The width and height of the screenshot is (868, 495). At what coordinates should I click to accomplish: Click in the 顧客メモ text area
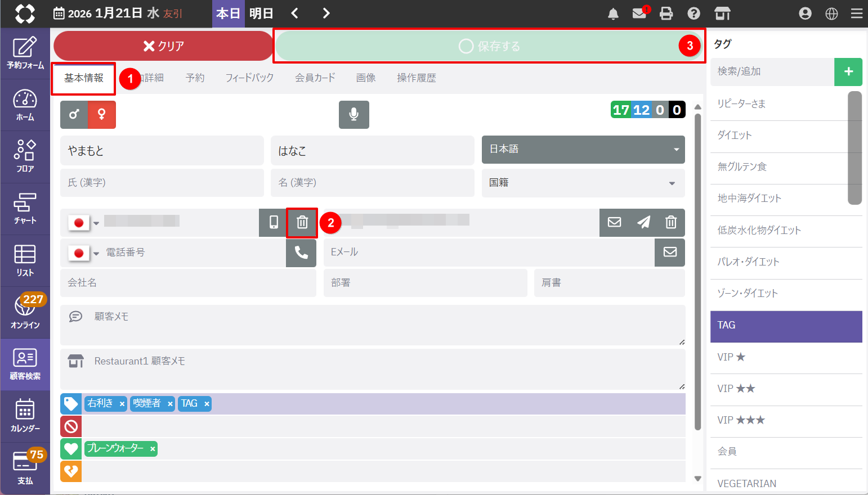point(373,325)
